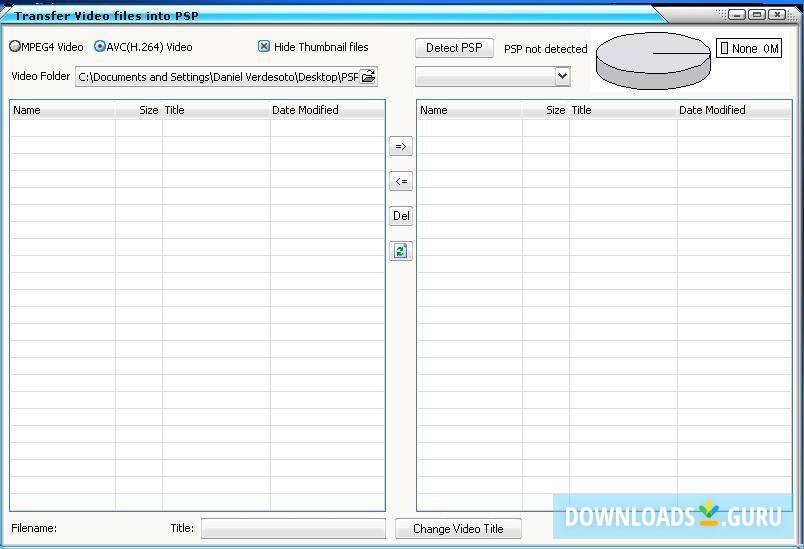Screen dimensions: 804x549
Task: Sort left list by Name column header
Action: pos(63,110)
